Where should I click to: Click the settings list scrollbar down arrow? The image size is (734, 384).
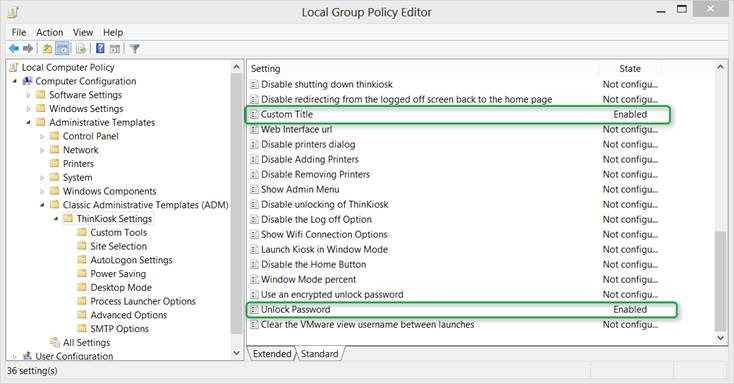coord(720,338)
